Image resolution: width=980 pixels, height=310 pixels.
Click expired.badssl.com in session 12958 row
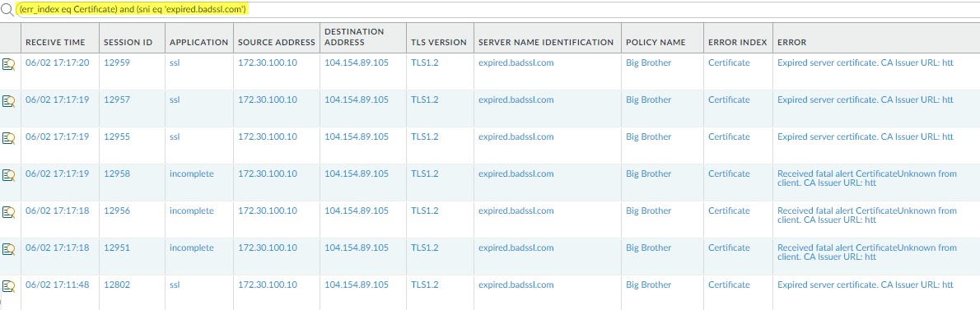click(516, 174)
